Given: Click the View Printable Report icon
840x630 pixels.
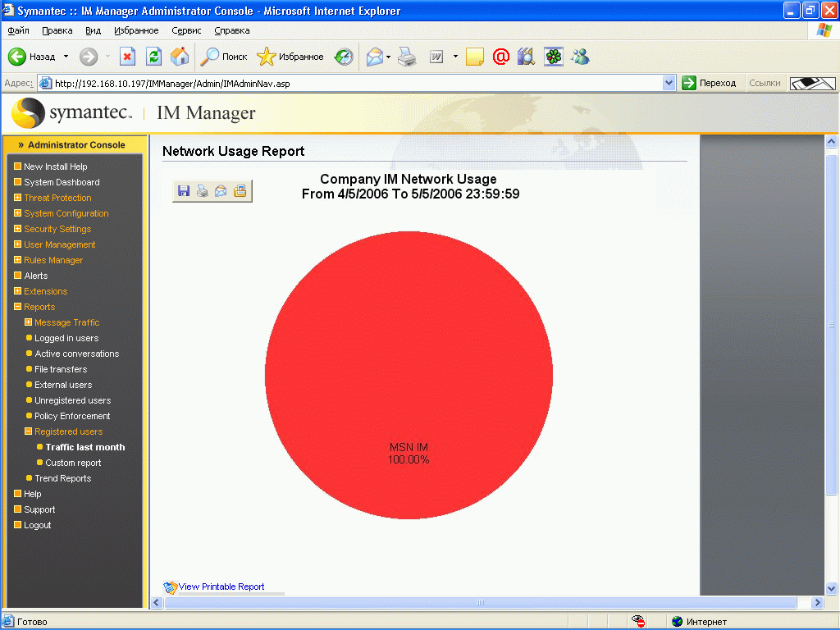Looking at the screenshot, I should pos(171,587).
